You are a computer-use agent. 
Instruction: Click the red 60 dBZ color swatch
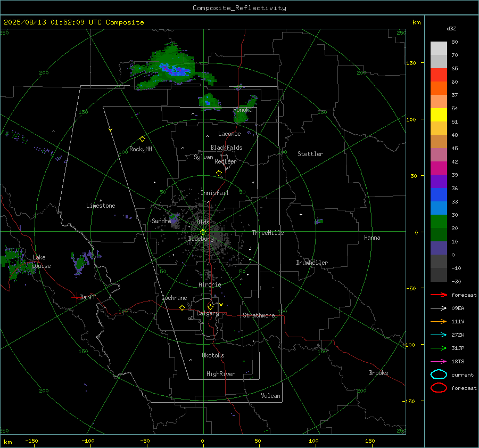tap(439, 75)
